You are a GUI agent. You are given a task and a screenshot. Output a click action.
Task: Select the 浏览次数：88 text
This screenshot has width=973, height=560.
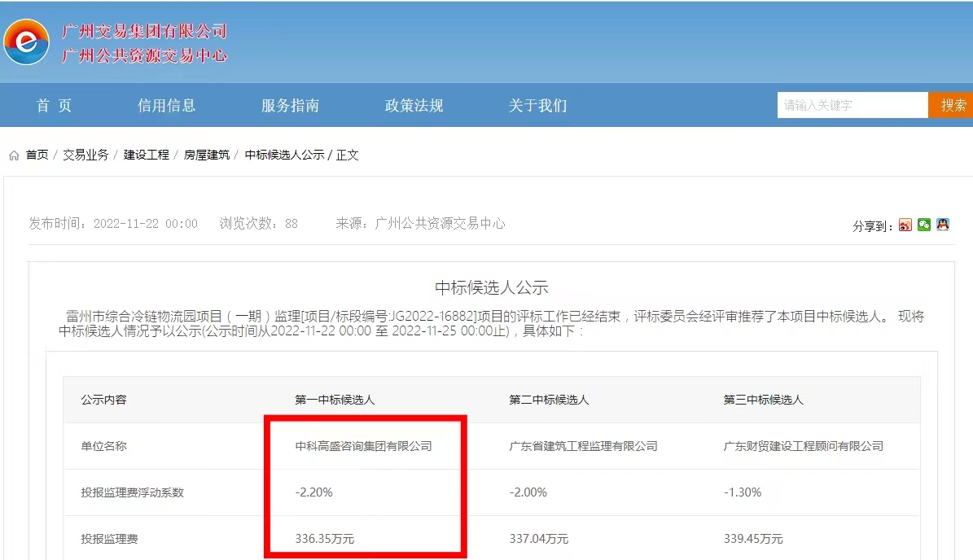pyautogui.click(x=258, y=224)
